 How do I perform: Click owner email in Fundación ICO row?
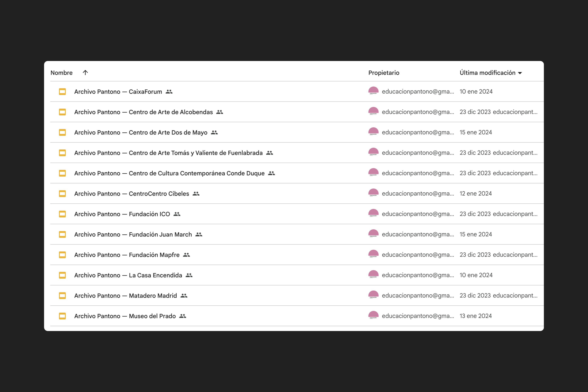(418, 214)
